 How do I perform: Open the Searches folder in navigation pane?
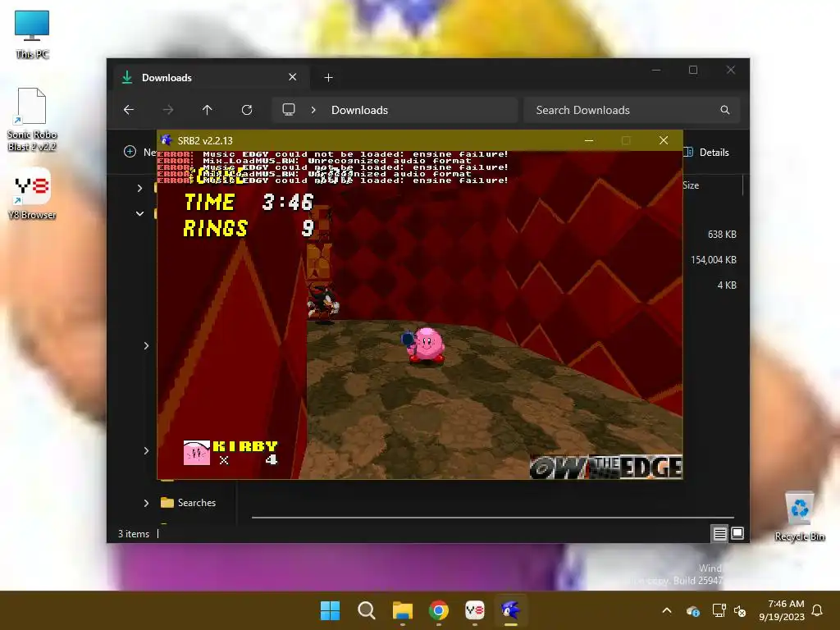[x=189, y=503]
